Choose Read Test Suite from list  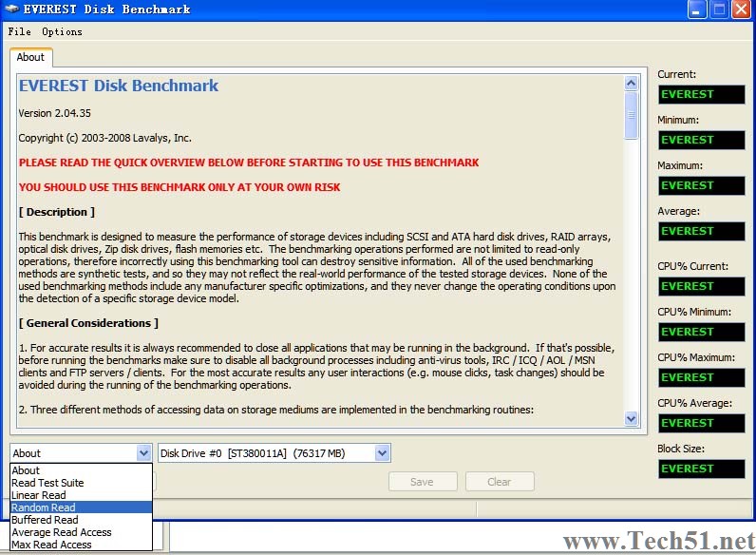[x=81, y=483]
